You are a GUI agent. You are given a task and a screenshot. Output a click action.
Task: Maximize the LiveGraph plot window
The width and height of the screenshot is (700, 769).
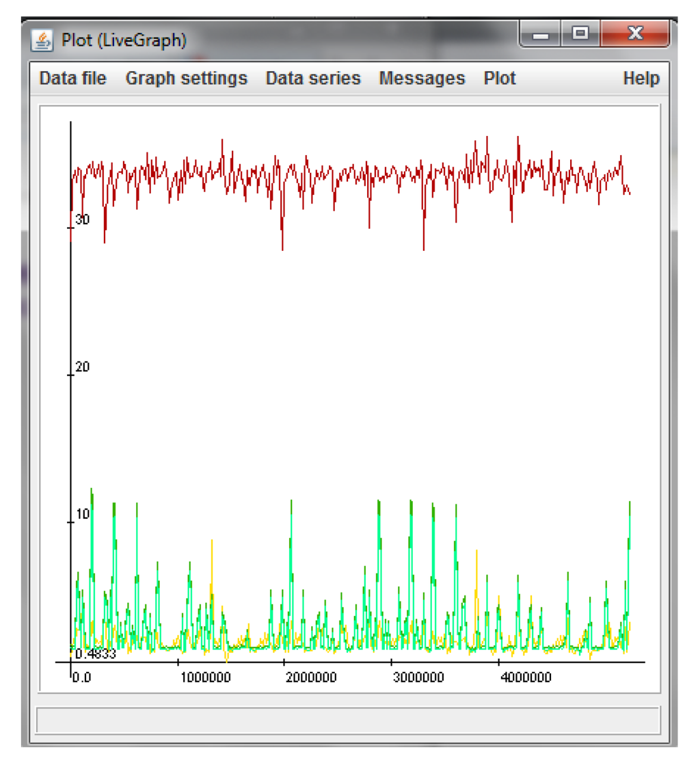[x=580, y=33]
